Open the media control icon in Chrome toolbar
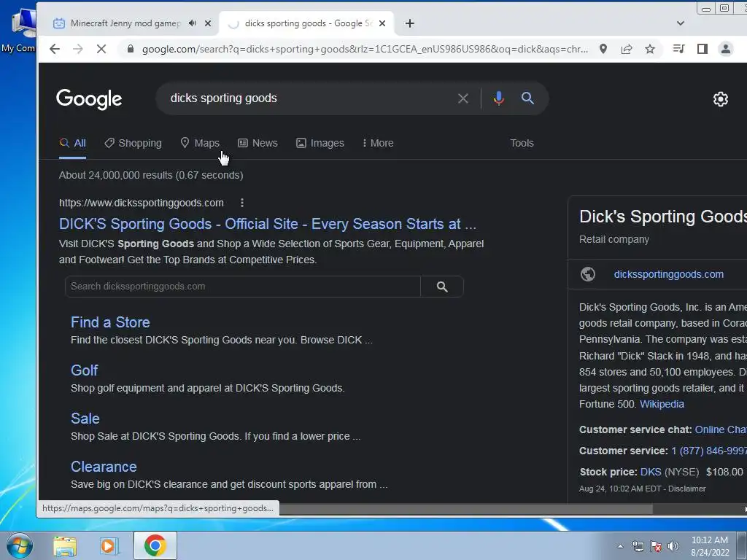Viewport: 747px width, 560px height. coord(678,49)
